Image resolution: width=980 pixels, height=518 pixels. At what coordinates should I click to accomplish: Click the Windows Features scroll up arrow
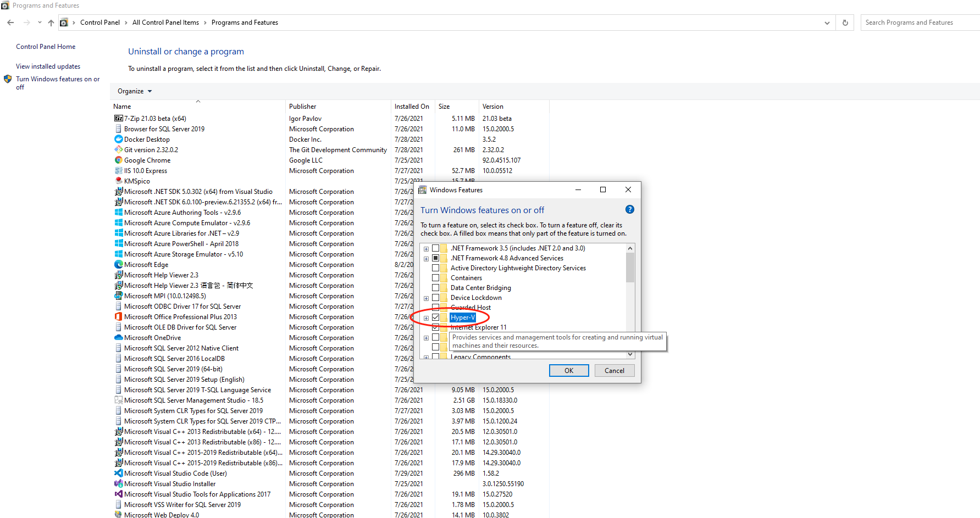coord(630,248)
